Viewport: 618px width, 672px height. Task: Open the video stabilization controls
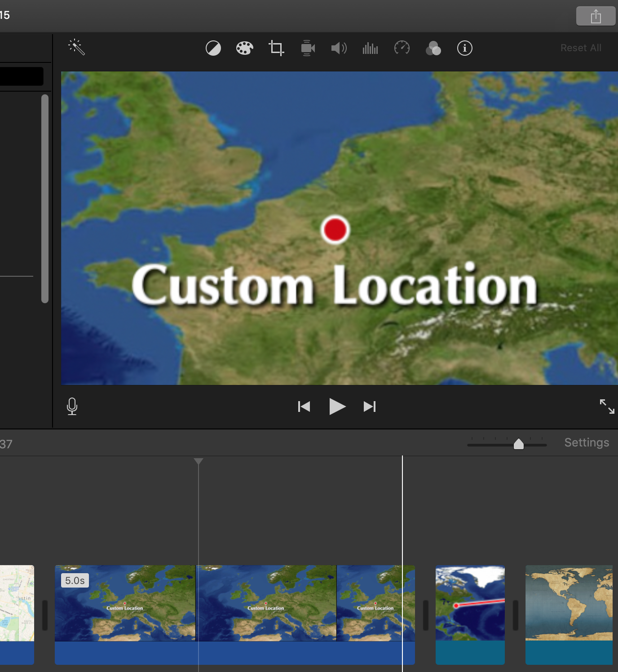(x=308, y=48)
